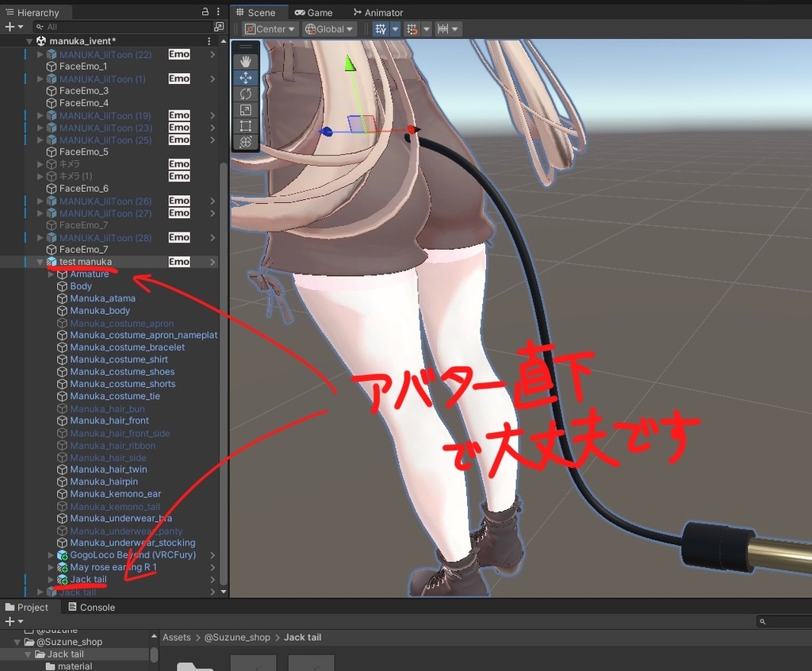Viewport: 812px width, 671px height.
Task: Open prefab arrow for MANUKA_lilToon (25)
Action: pyautogui.click(x=213, y=140)
